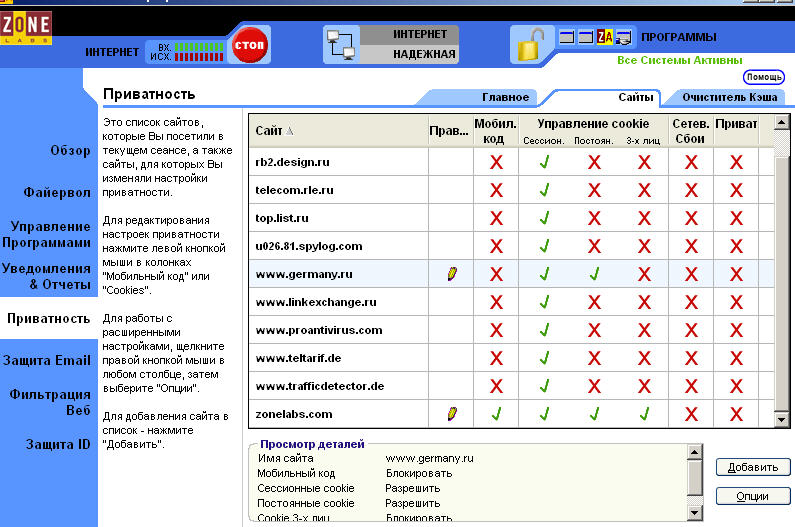Select the www.trafficdetector.de site row
Screen dimensions: 795x527
click(511, 386)
